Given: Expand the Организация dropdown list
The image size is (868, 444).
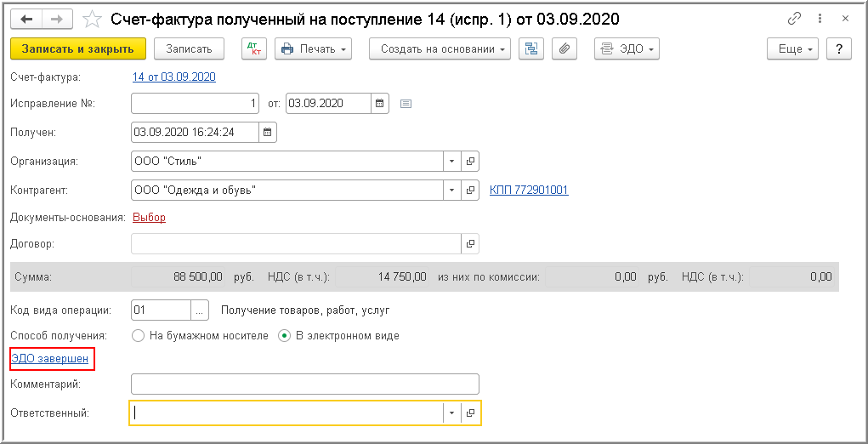Looking at the screenshot, I should coord(452,160).
